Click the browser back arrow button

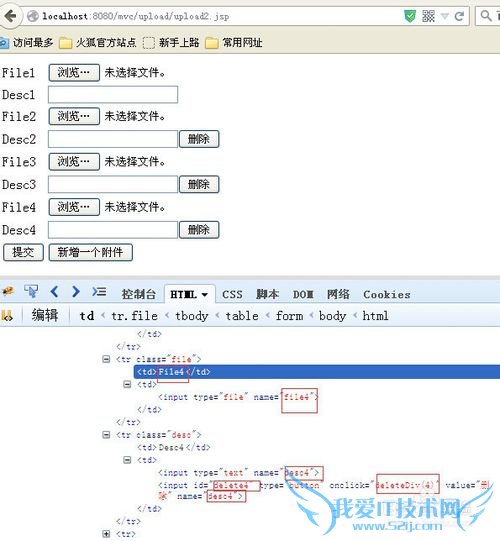pyautogui.click(x=10, y=16)
